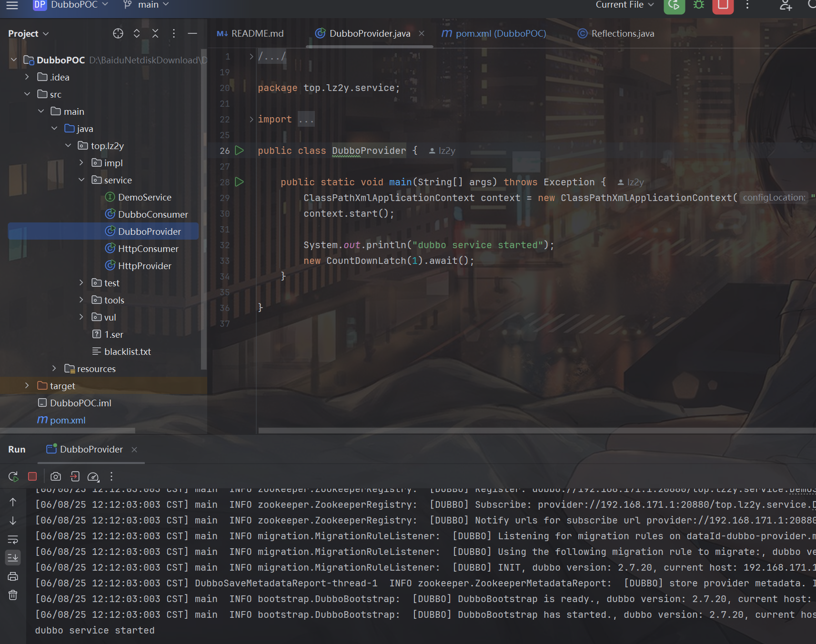Click the print icon in console sidebar
Image resolution: width=816 pixels, height=644 pixels.
pyautogui.click(x=13, y=576)
